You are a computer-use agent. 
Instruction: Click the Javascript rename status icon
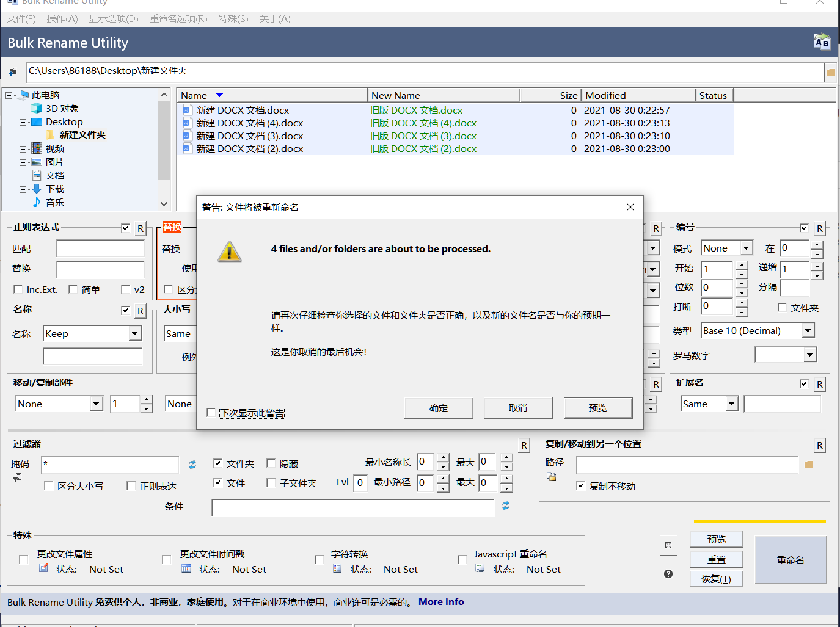tap(480, 568)
